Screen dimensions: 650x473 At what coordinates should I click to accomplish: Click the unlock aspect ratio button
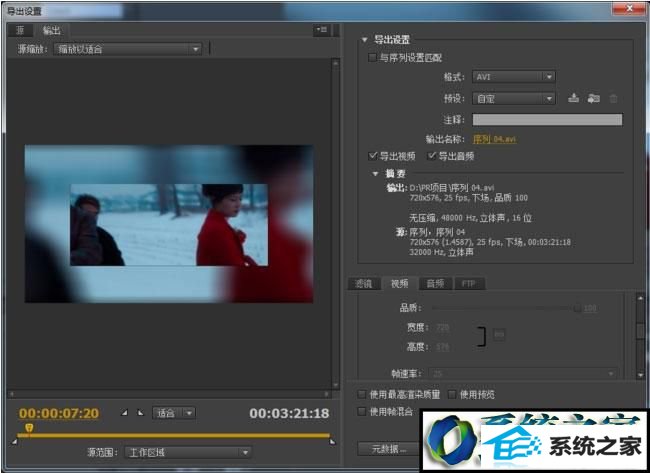(499, 334)
